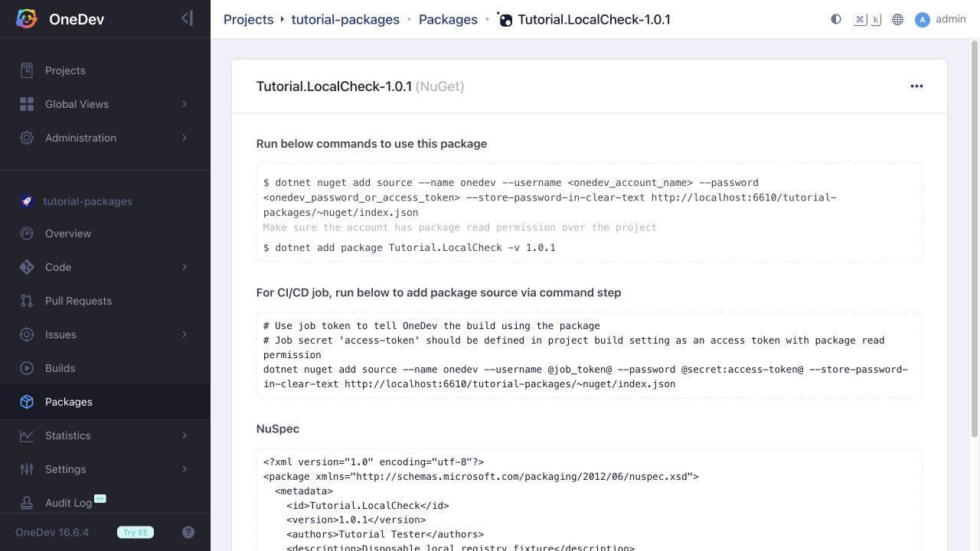The height and width of the screenshot is (551, 980).
Task: Click the '(NuGet)' package type label
Action: click(x=439, y=86)
